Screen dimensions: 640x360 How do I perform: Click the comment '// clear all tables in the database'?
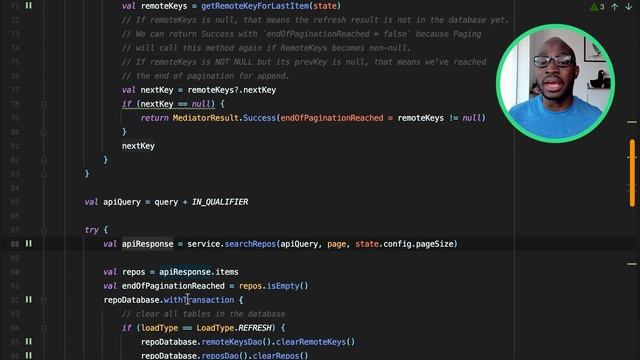point(203,314)
